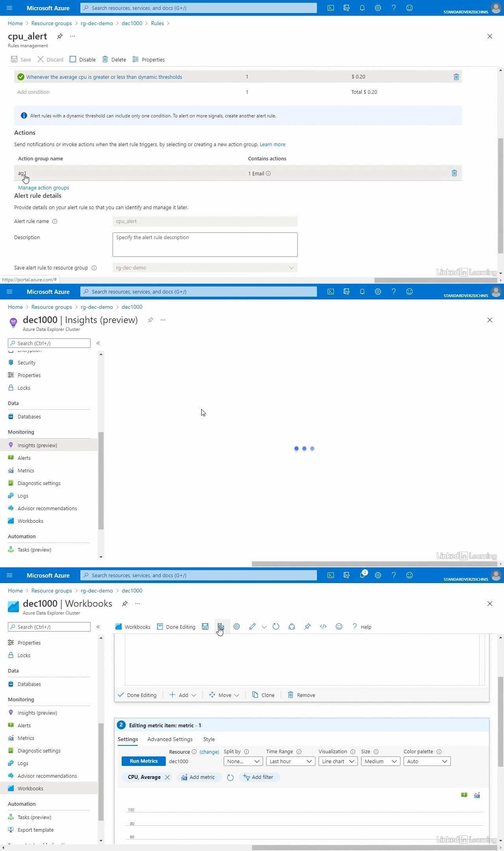Image resolution: width=504 pixels, height=851 pixels.
Task: Expand the Add menu in the editing bar
Action: point(183,695)
